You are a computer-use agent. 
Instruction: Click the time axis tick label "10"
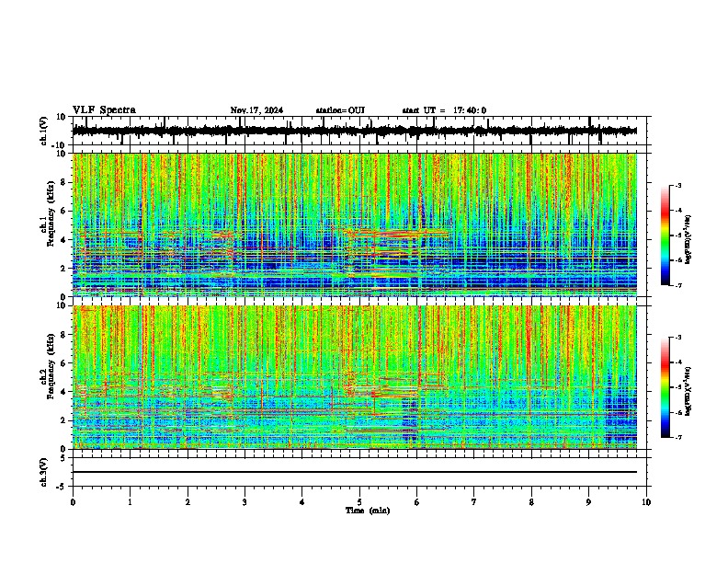coord(646,502)
